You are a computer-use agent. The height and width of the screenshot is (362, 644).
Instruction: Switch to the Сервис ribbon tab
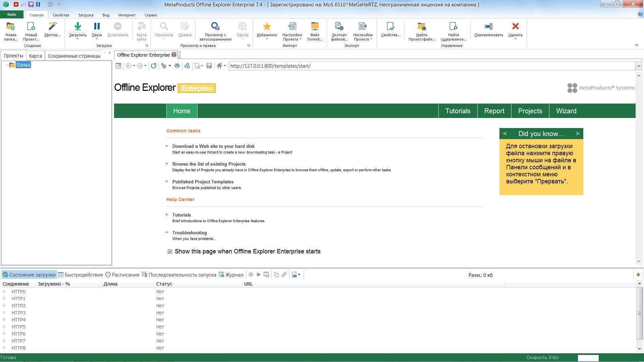[x=151, y=15]
